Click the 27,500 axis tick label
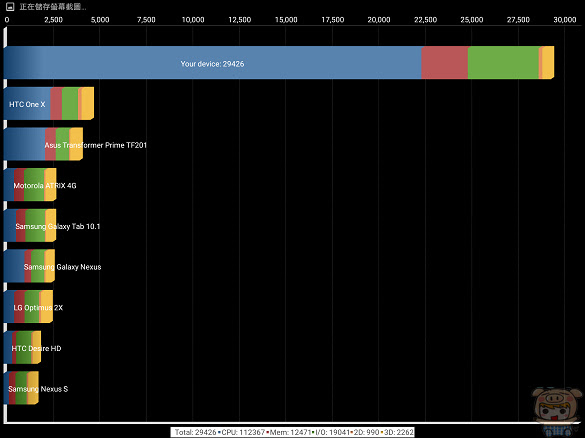The height and width of the screenshot is (438, 585). 518,20
